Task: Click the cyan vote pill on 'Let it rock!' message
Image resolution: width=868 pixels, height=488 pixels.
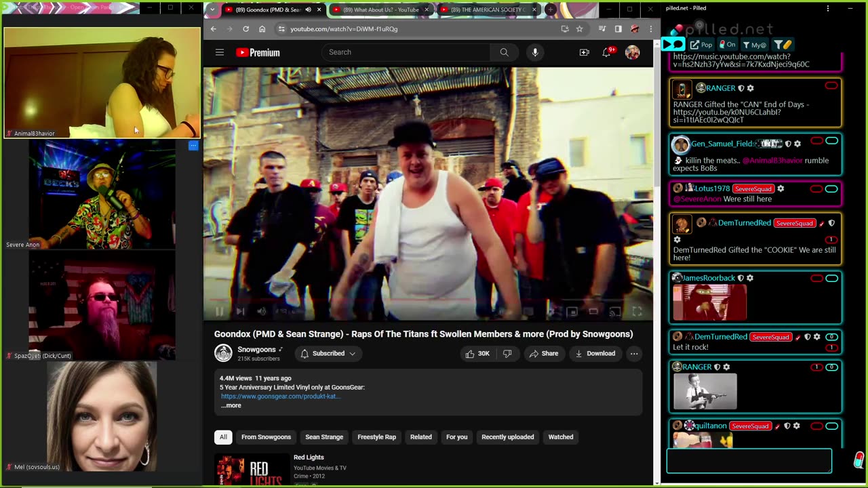Action: (831, 337)
